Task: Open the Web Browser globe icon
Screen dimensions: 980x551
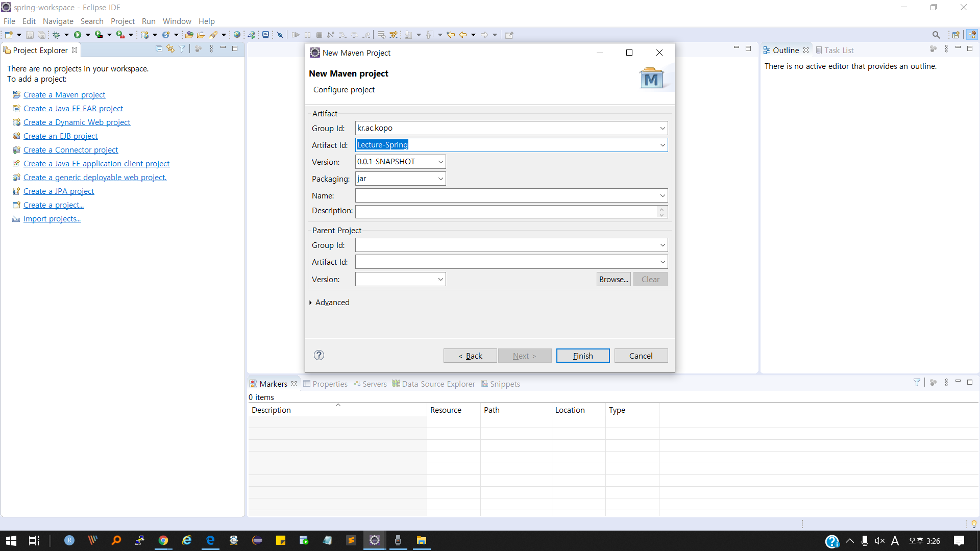Action: 237,35
